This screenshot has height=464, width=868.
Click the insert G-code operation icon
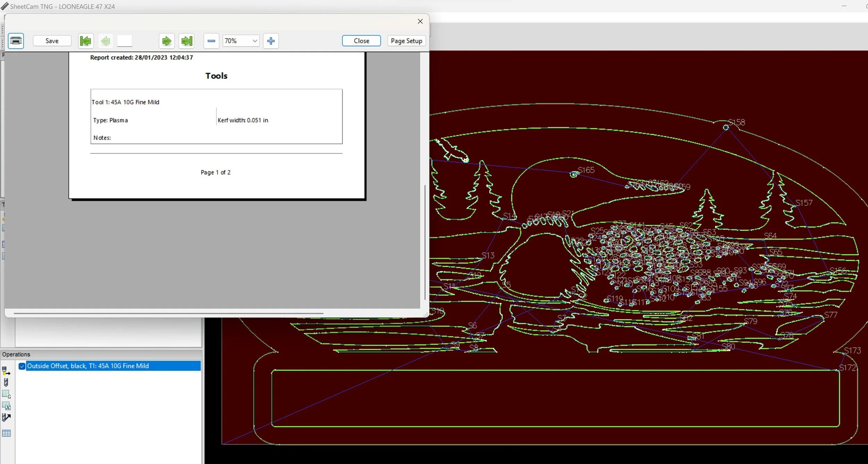coord(6,394)
